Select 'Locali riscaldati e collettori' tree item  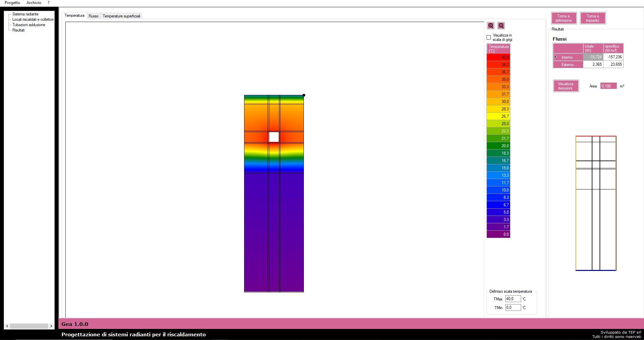click(x=33, y=19)
